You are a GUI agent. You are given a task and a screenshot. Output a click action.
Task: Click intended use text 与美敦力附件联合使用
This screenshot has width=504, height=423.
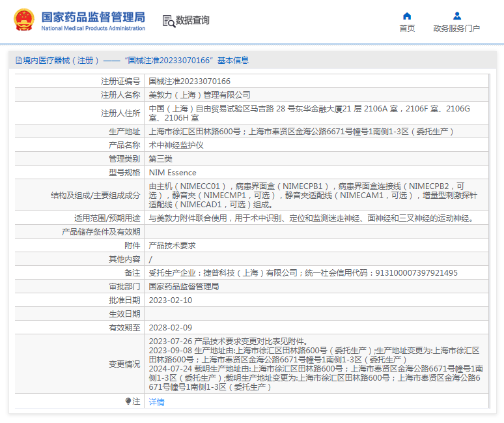point(311,218)
